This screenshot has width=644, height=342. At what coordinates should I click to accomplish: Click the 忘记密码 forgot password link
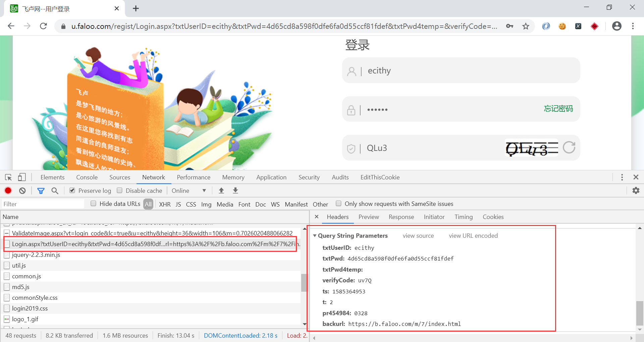tap(558, 109)
